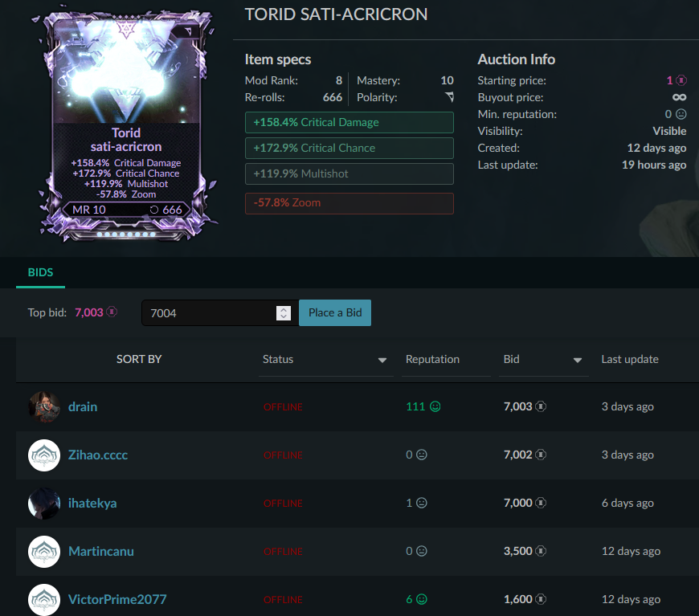
Task: Click the platinum icon beside Starting price
Action: point(681,80)
